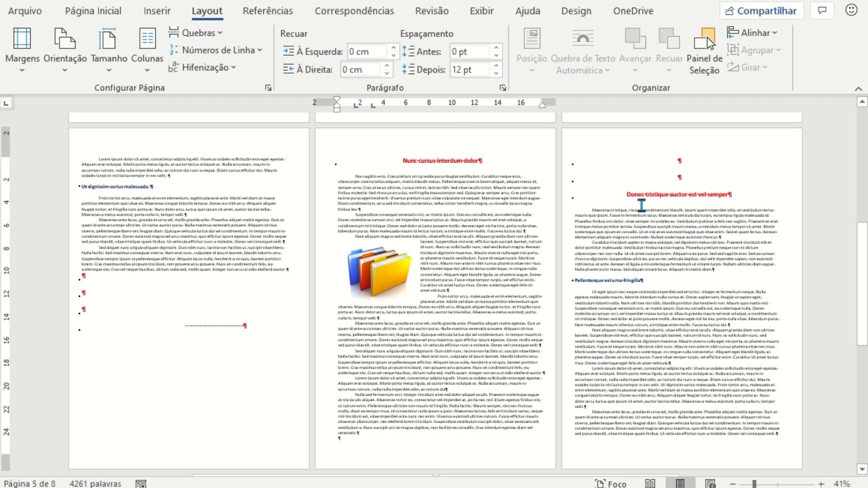Click the first line indent marker on the ruler
Viewport: 868px width, 488px height.
click(337, 100)
